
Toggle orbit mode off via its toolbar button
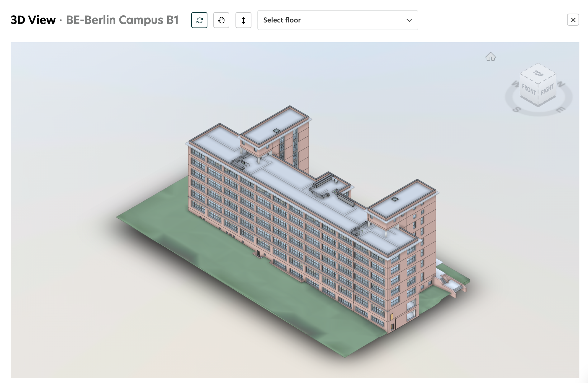pyautogui.click(x=199, y=20)
